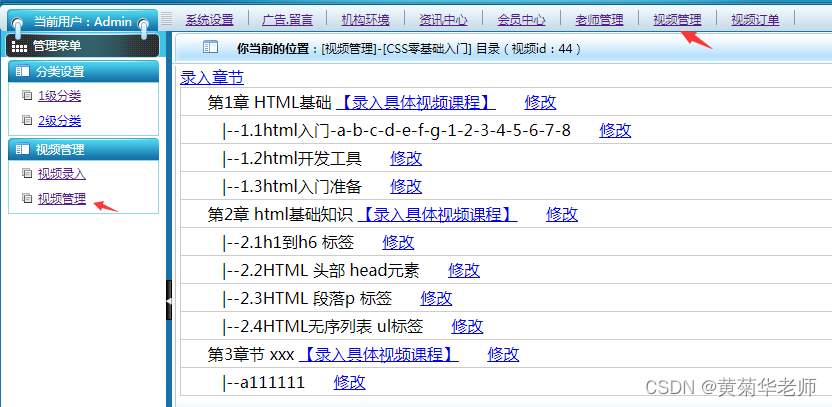Click 修改 next to 1.2html开发工具

[406, 158]
